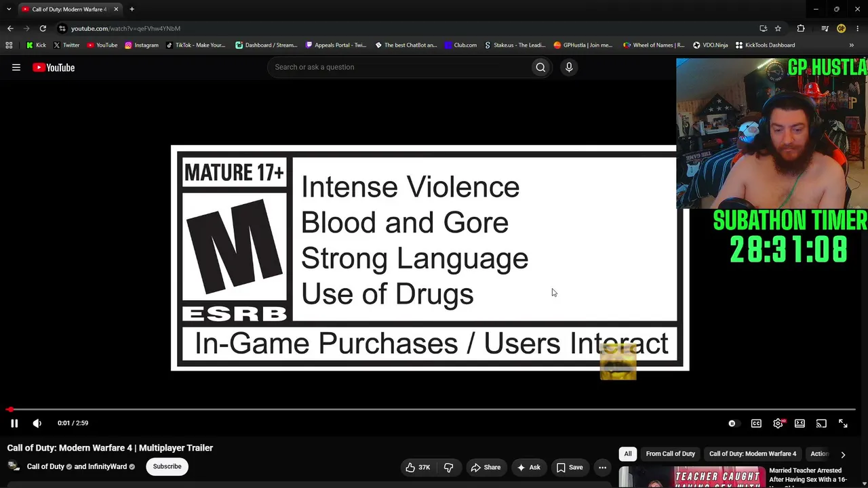Click the YouTube search input field

[400, 67]
